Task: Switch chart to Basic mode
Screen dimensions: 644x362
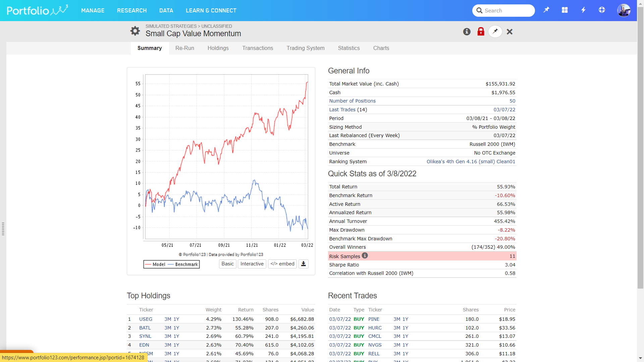Action: (x=227, y=264)
